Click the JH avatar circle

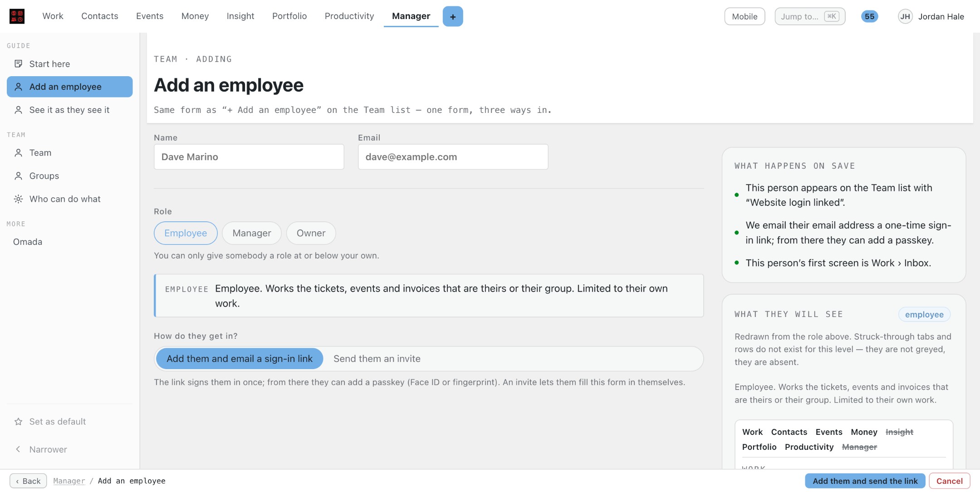click(905, 16)
